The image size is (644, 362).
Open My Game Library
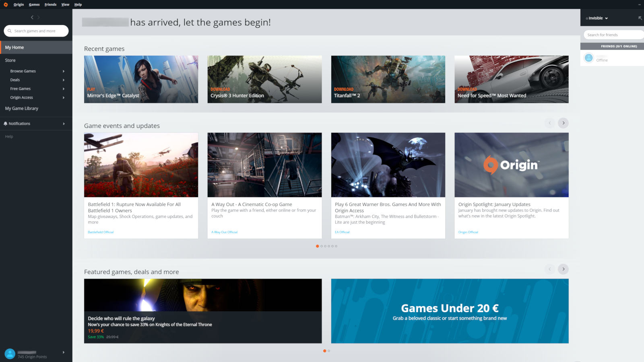(22, 109)
